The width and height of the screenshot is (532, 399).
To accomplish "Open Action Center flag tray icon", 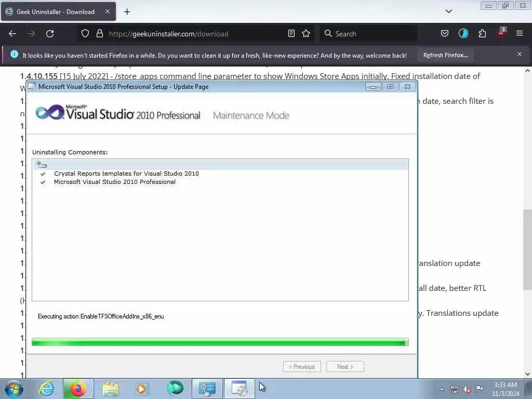I will tap(479, 389).
